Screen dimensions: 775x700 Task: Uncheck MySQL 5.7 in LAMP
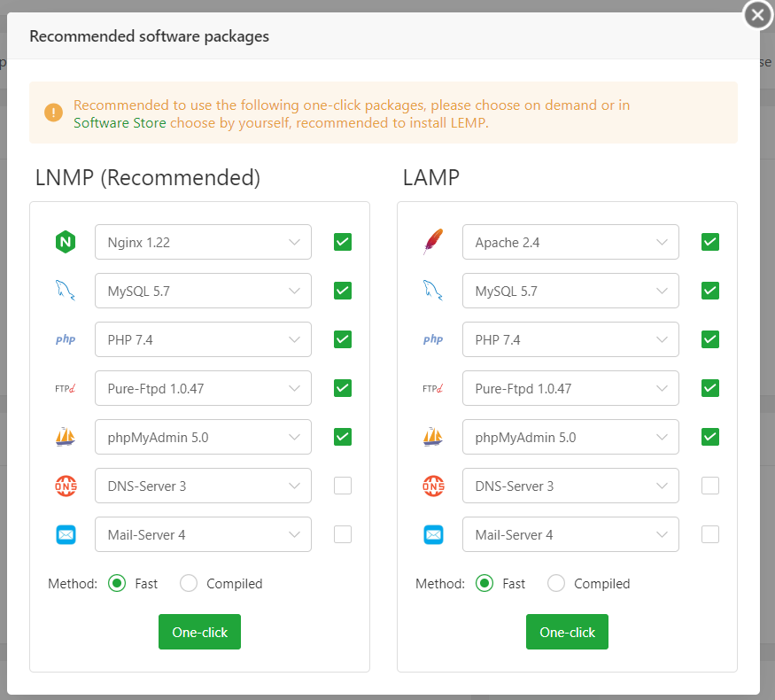(x=710, y=290)
